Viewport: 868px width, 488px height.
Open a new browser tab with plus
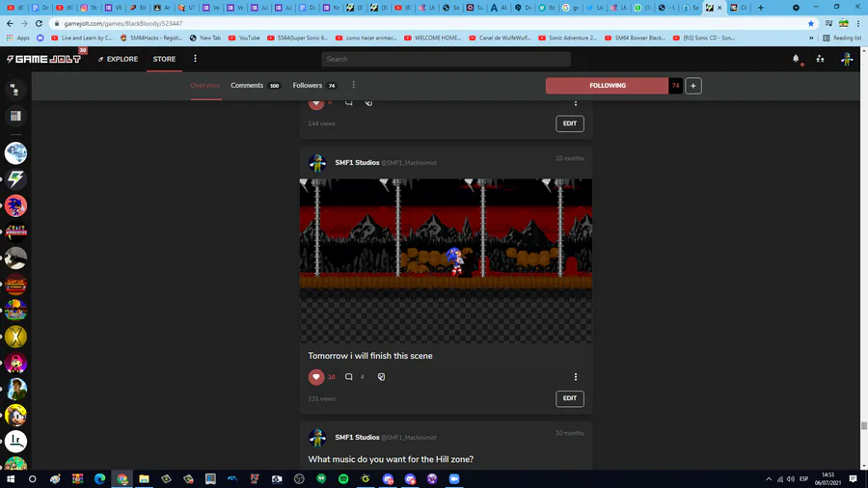coord(761,8)
